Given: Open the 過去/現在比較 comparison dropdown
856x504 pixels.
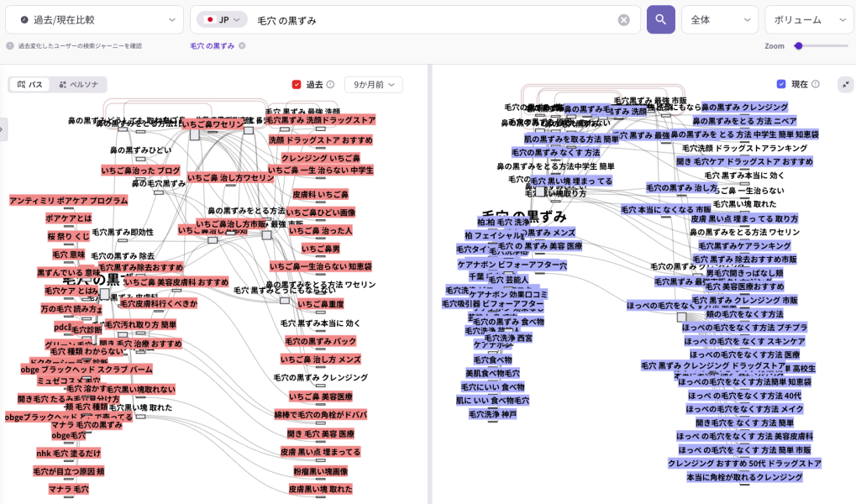Looking at the screenshot, I should tap(92, 18).
